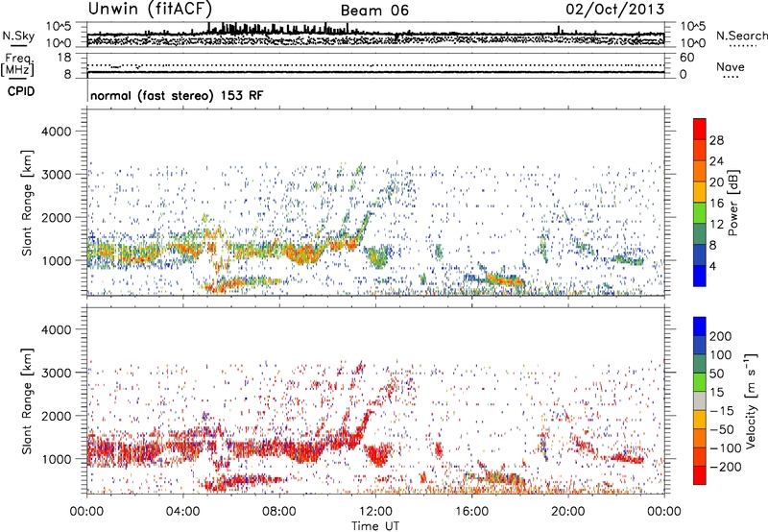
Task: Click the '200' Velocity colorbar tick label
Action: click(x=720, y=336)
